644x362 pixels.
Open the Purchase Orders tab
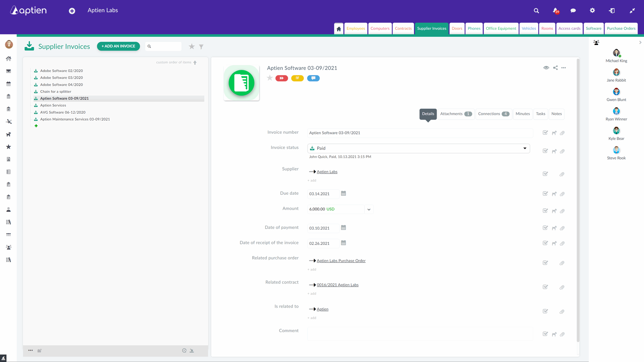[x=621, y=28]
